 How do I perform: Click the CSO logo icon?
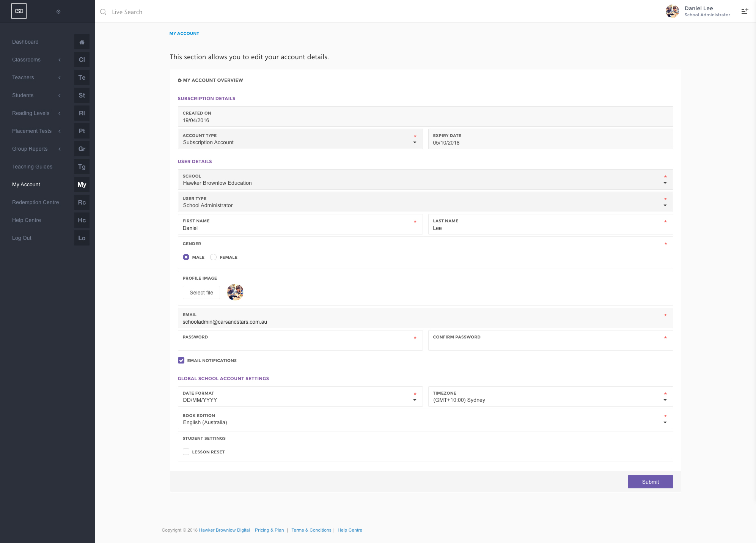coord(19,11)
